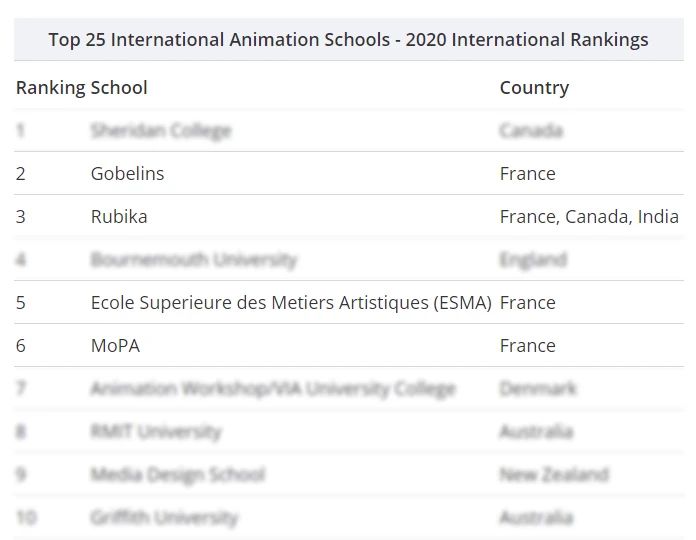This screenshot has height=540, width=696.
Task: Click the blurred RMIT University entry
Action: 156,432
